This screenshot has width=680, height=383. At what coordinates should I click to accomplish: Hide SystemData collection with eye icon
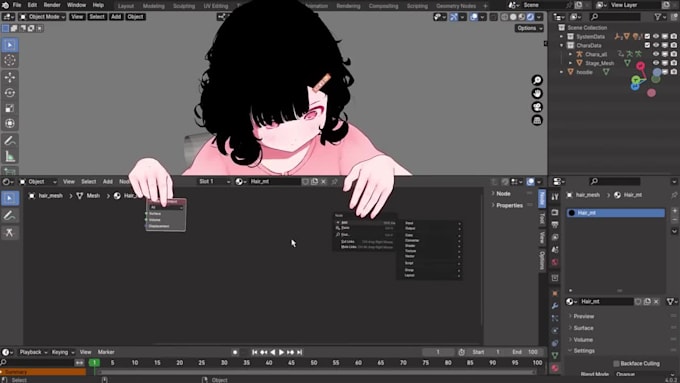point(656,36)
